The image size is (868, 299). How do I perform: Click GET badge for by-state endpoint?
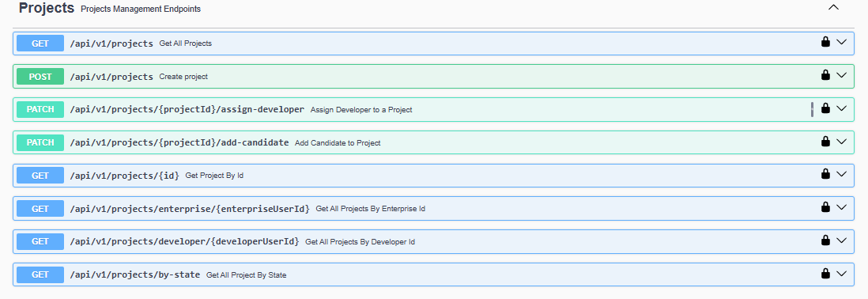click(40, 274)
